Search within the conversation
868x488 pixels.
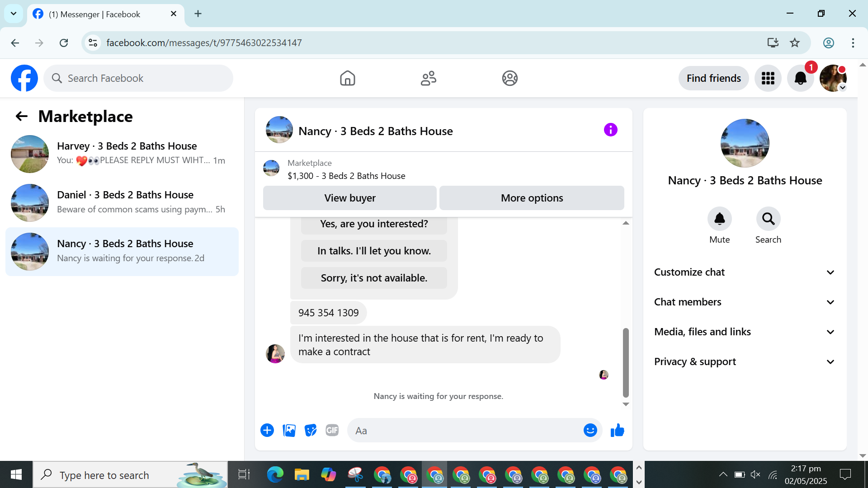(x=768, y=219)
